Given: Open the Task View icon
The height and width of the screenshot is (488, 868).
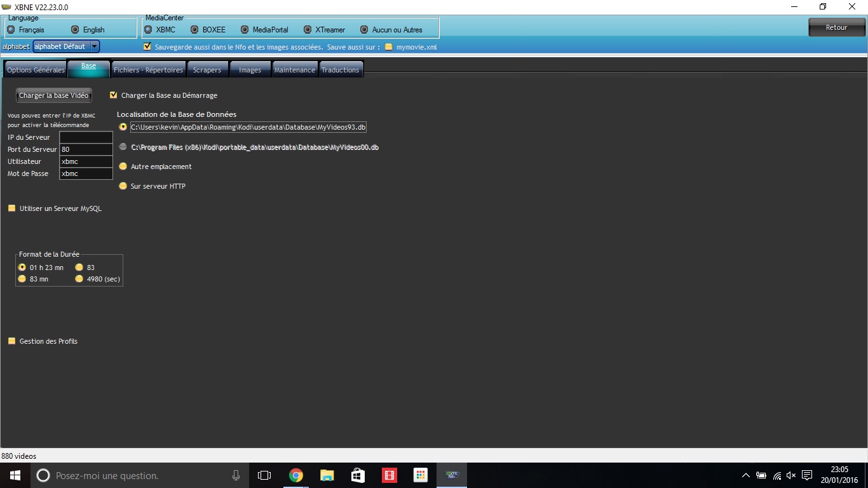Looking at the screenshot, I should click(264, 475).
